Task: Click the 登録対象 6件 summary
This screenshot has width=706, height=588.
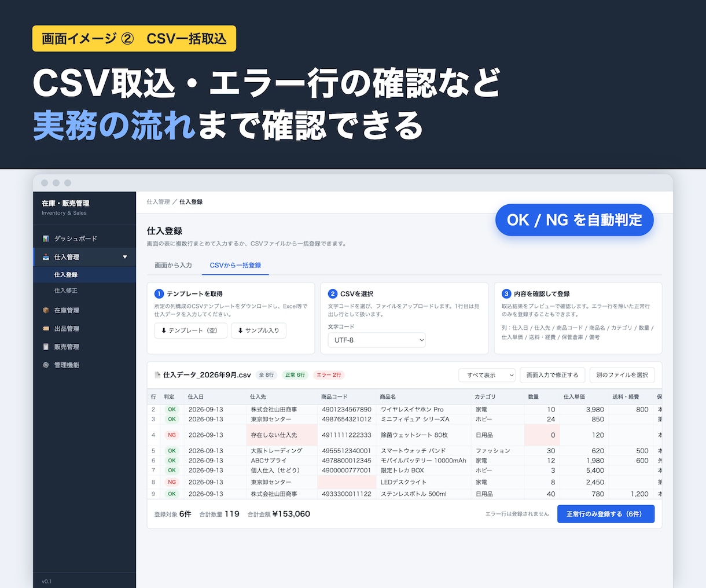Action: [x=173, y=514]
